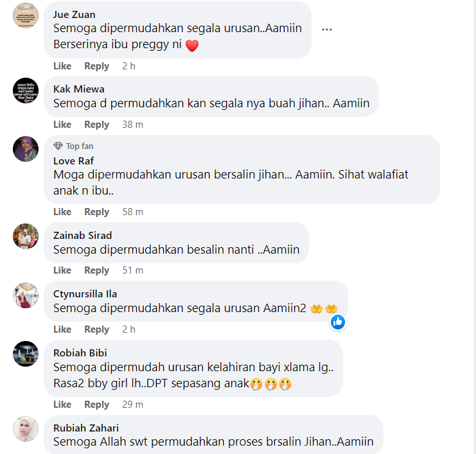Like Ctynursilla Ila's comment
The image size is (476, 454).
click(62, 329)
